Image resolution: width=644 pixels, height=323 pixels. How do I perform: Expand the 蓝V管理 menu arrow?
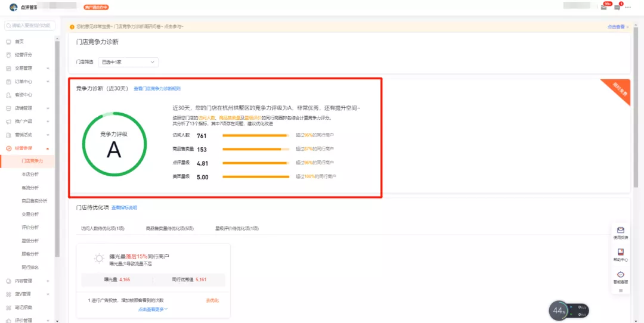click(48, 294)
